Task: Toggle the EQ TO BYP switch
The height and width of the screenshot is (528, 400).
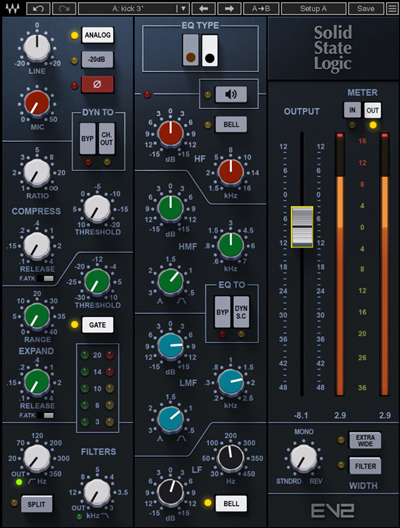Action: click(x=222, y=312)
